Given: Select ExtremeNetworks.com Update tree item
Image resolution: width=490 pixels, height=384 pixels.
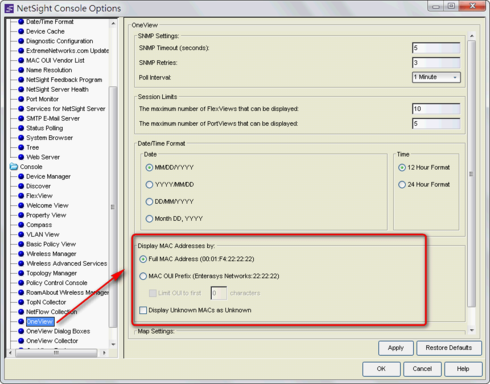Looking at the screenshot, I should pos(67,51).
